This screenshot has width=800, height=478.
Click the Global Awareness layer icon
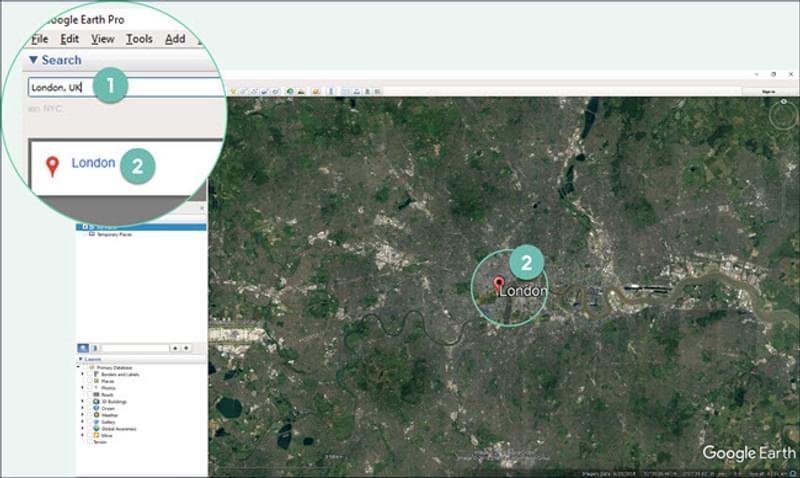click(96, 429)
